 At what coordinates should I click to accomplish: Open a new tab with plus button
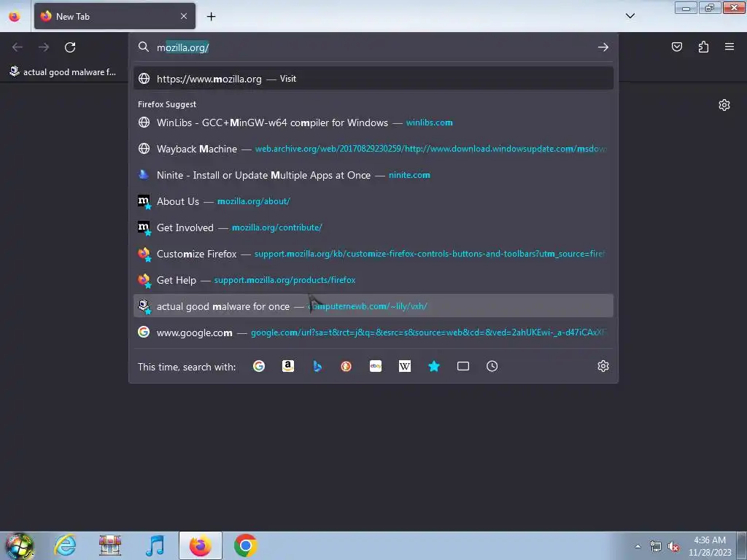pyautogui.click(x=211, y=16)
